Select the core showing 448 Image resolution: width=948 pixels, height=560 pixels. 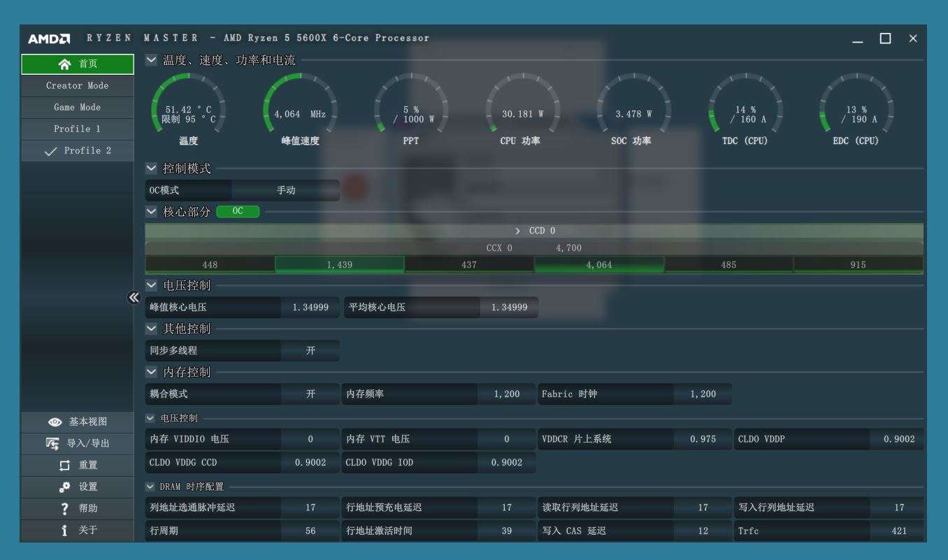(210, 265)
